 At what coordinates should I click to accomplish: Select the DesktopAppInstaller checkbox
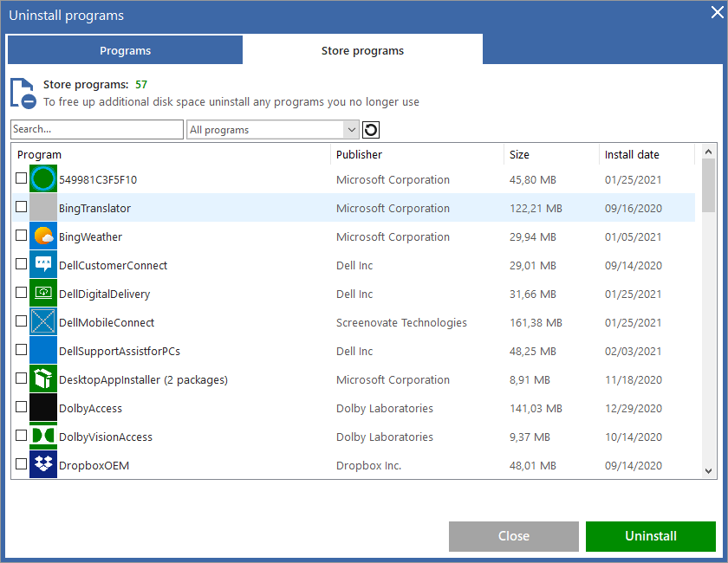coord(22,379)
